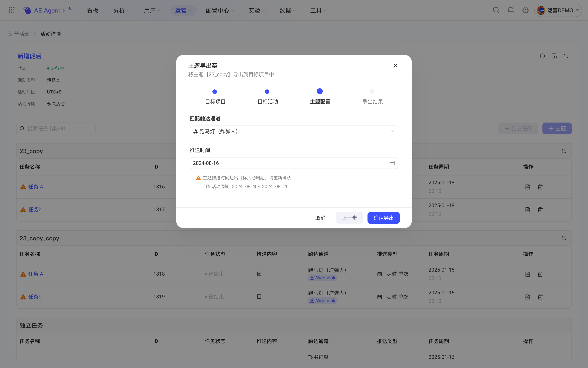The width and height of the screenshot is (588, 368).
Task: Delete task 1819 with trash icon
Action: coord(540,297)
